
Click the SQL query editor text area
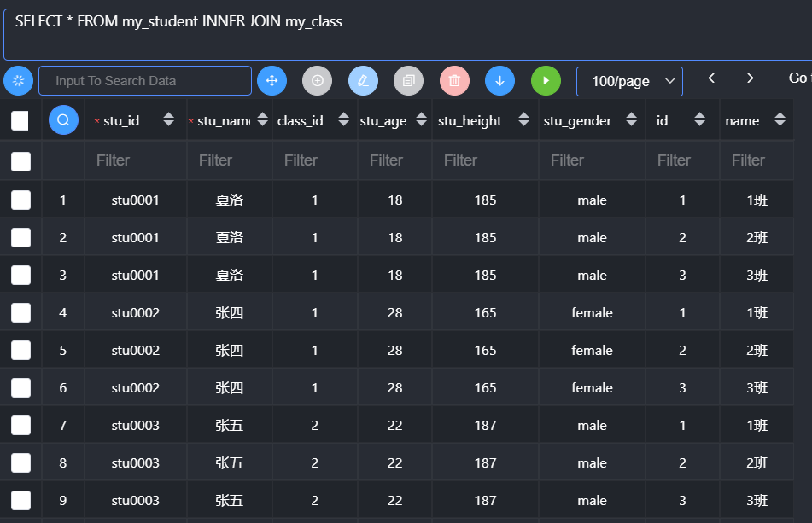[x=407, y=34]
